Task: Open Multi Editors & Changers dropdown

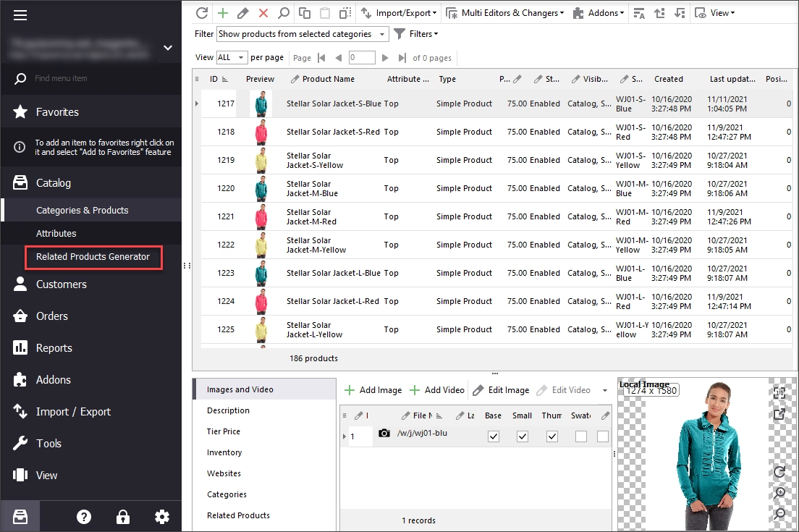Action: 504,13
